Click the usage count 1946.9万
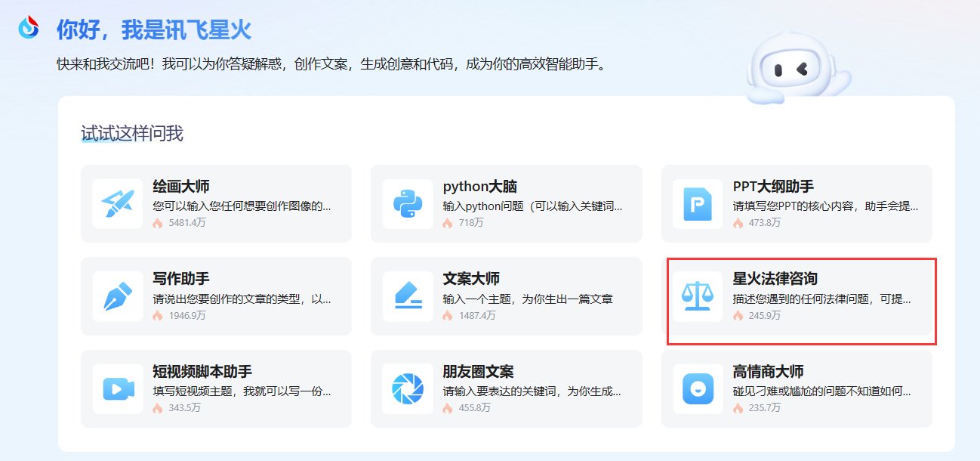Viewport: 980px width, 461px height. (187, 315)
